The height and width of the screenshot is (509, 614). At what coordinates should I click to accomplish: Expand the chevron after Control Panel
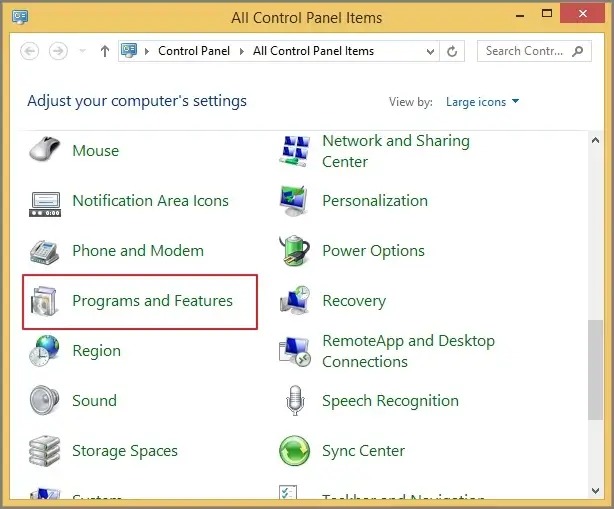242,51
